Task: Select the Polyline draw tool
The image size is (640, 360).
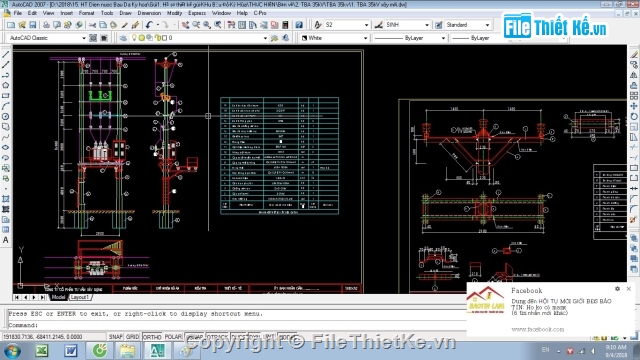Action: click(x=6, y=75)
